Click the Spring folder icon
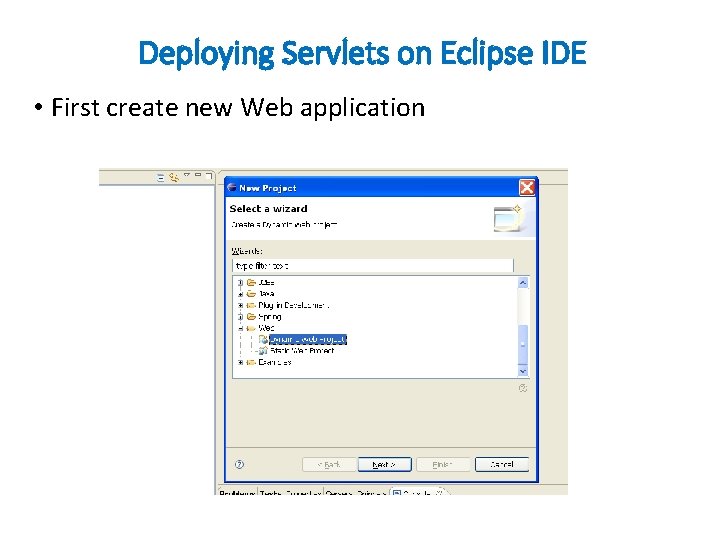 pos(251,317)
